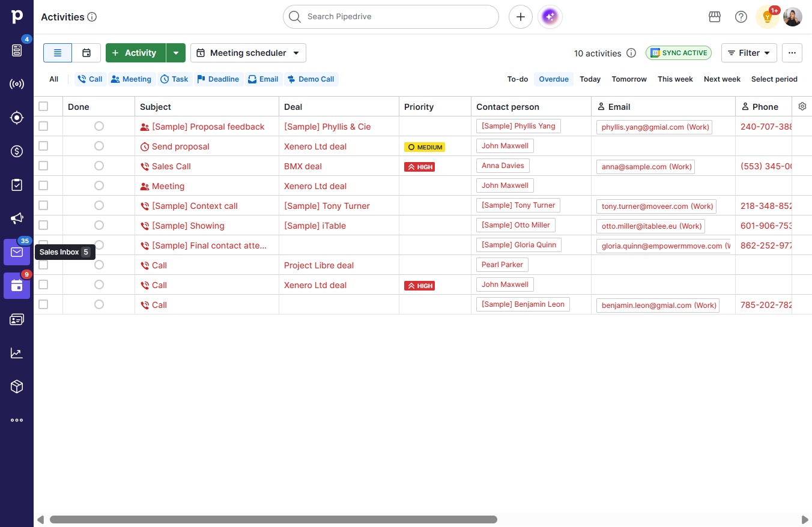Mark Send proposal activity as done
812x527 pixels.
99,146
